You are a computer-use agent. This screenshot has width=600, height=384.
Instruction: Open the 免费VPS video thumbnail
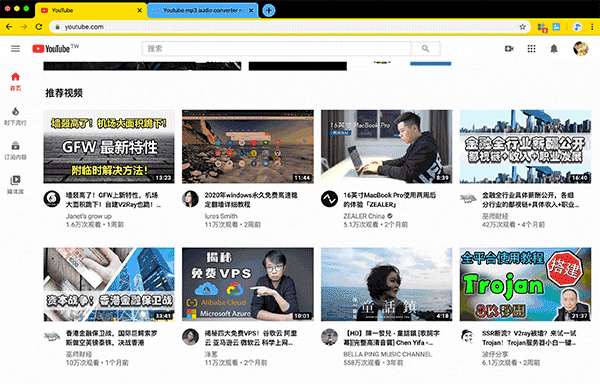coord(248,284)
